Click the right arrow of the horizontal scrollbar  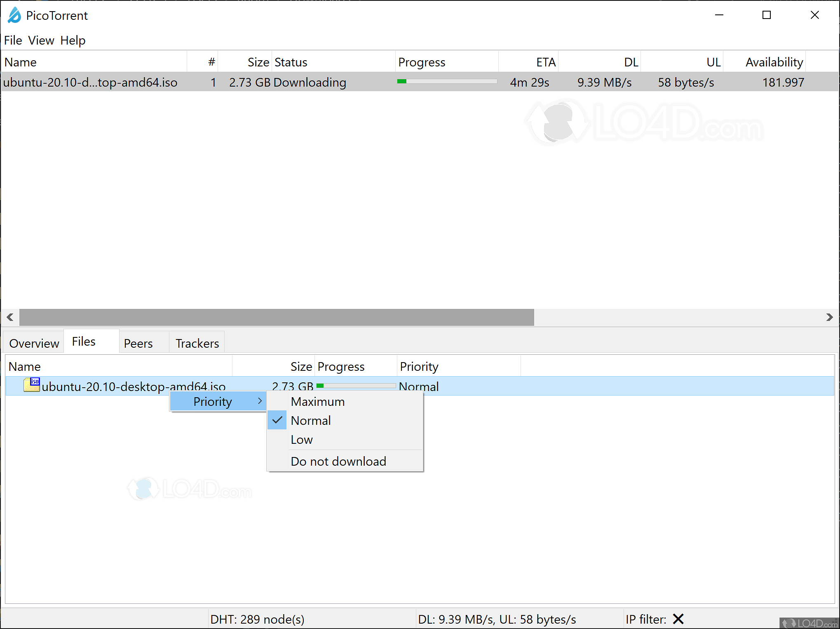coord(830,317)
